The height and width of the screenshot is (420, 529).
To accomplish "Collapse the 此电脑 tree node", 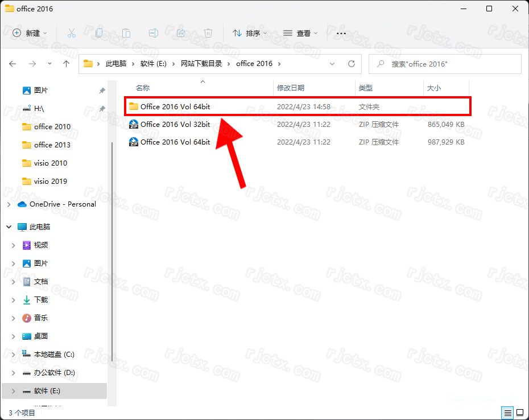I will click(x=8, y=227).
